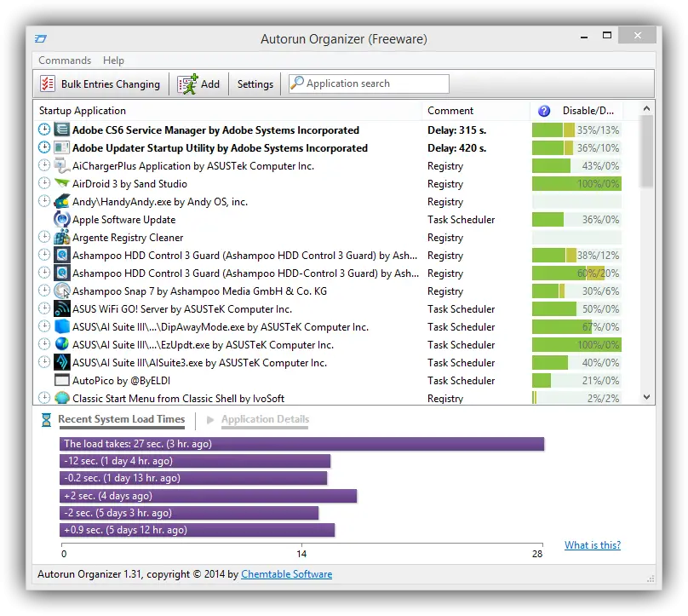Viewport: 688px width, 616px height.
Task: Click the Add button label
Action: tap(210, 83)
